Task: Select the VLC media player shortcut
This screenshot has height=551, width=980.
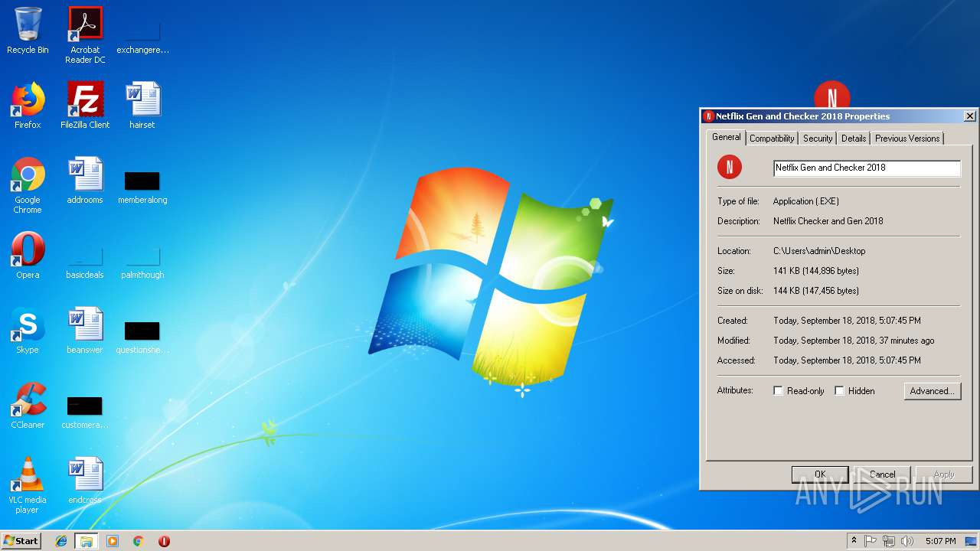Action: [28, 485]
